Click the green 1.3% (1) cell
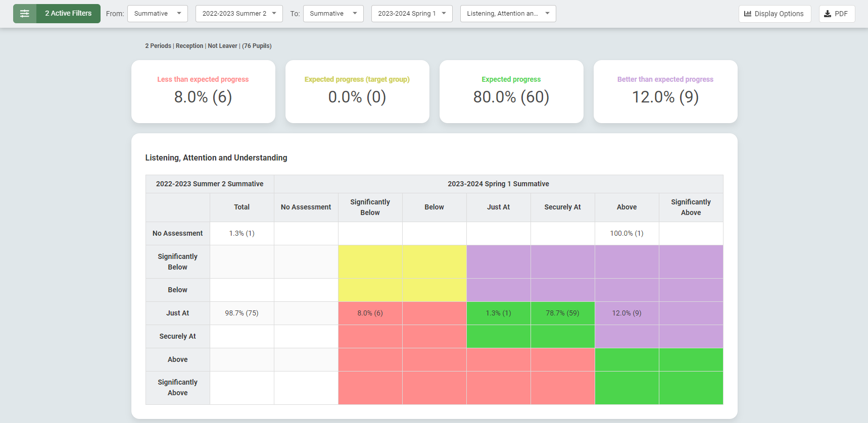Screen dimensions: 868x423 (x=498, y=313)
